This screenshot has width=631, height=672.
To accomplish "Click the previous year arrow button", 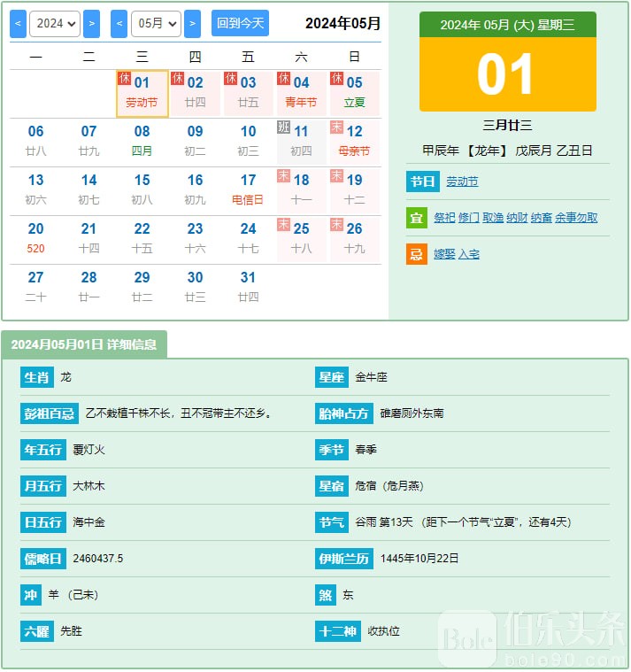I will 18,24.
